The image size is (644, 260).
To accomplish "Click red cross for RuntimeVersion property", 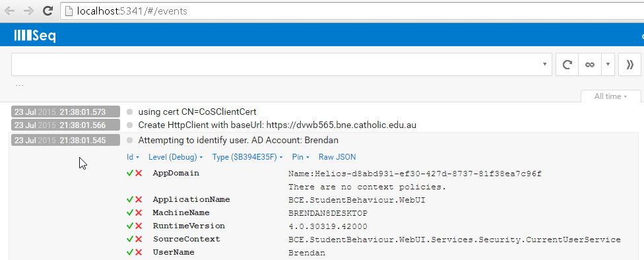I will pos(139,226).
